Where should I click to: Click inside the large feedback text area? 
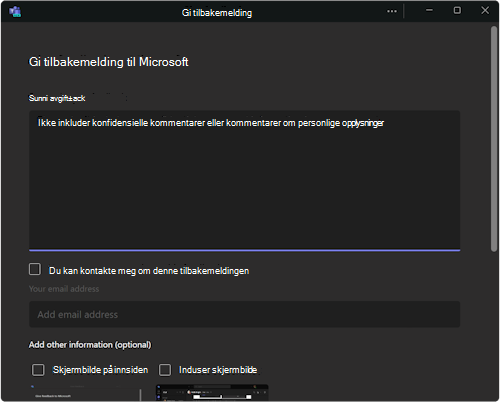pyautogui.click(x=244, y=181)
